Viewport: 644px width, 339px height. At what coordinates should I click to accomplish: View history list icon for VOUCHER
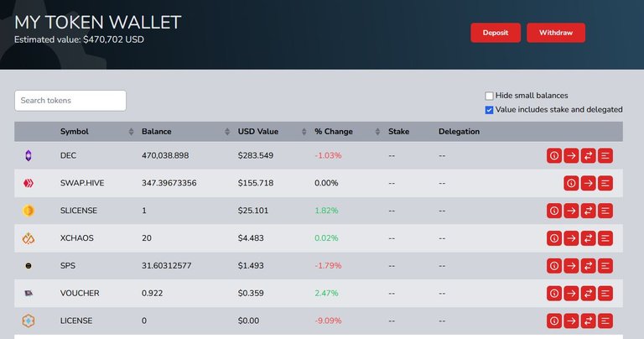click(605, 294)
